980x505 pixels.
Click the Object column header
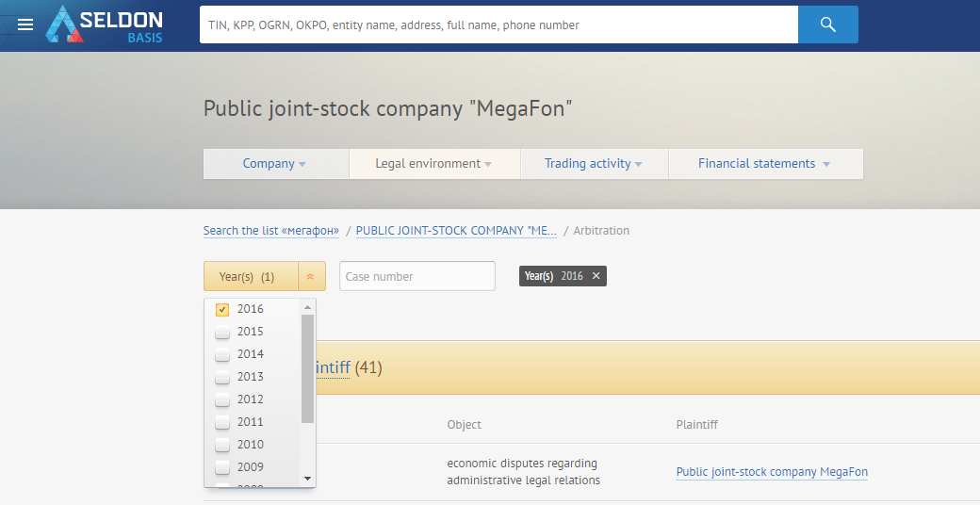[x=464, y=424]
